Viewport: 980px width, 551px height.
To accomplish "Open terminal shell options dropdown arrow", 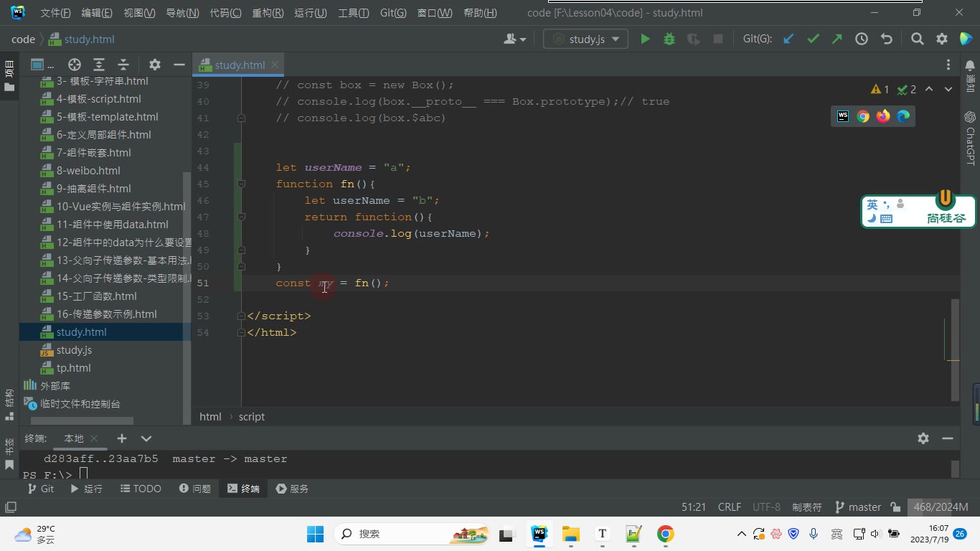I will click(x=146, y=438).
